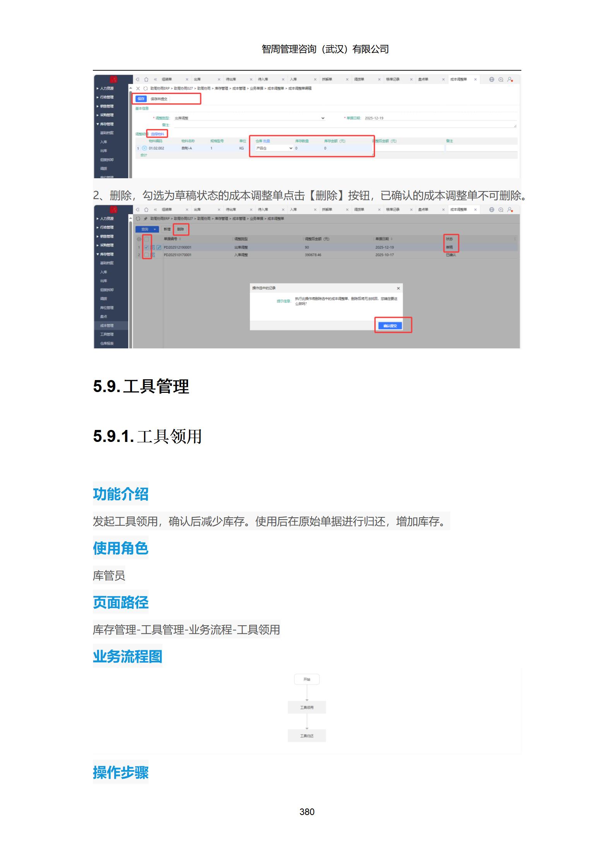Click the sidebar collapse arrow in the lower screenshot
614x868 pixels.
tap(137, 210)
